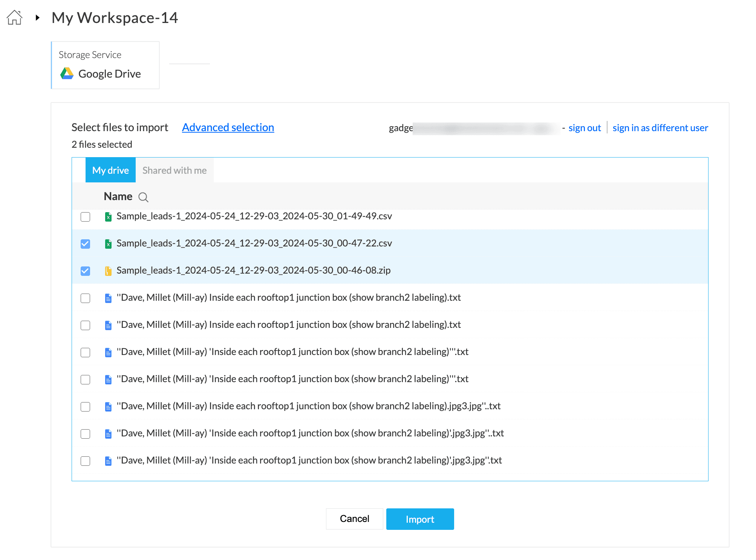Click the sign out link
The width and height of the screenshot is (756, 560).
click(x=585, y=128)
